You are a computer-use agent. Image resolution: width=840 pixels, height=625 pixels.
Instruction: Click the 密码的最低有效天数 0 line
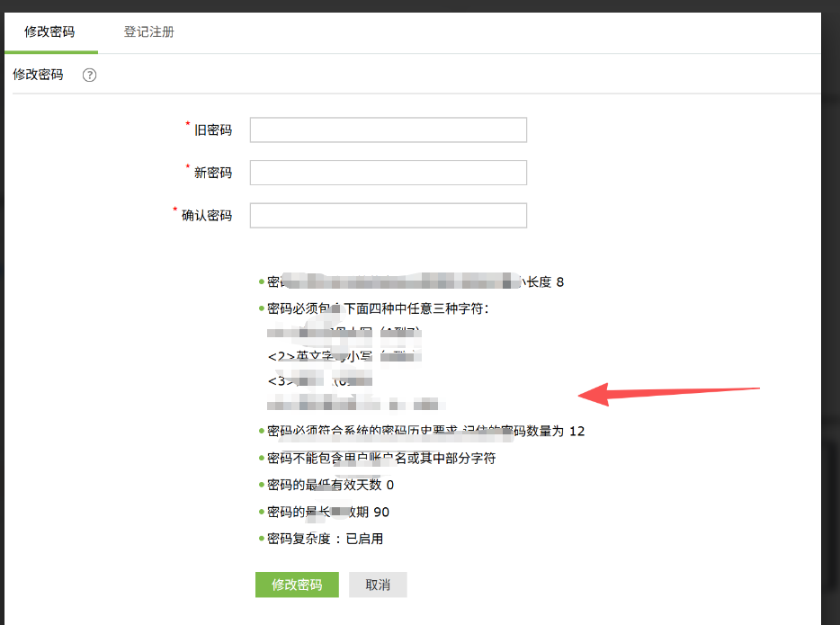tap(330, 485)
